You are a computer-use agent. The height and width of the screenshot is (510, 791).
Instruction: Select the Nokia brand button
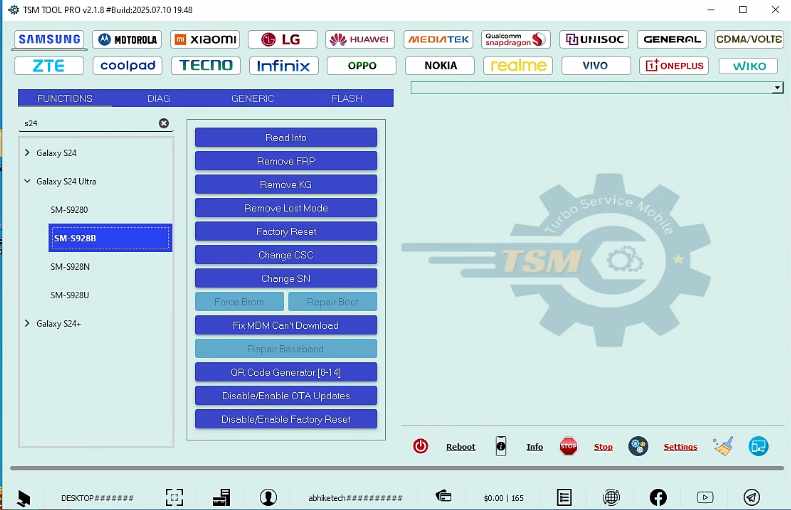point(440,66)
